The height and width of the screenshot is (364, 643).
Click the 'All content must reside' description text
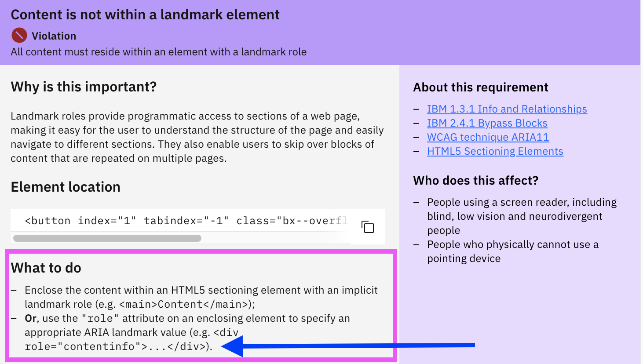158,51
